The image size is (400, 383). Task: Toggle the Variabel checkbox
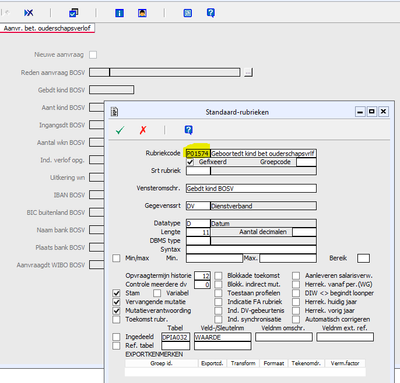pos(157,293)
